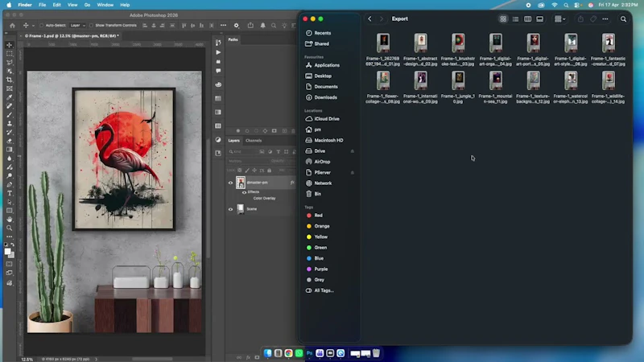Viewport: 644px width, 362px height.
Task: Open Photoshop notifications bell
Action: (x=263, y=26)
